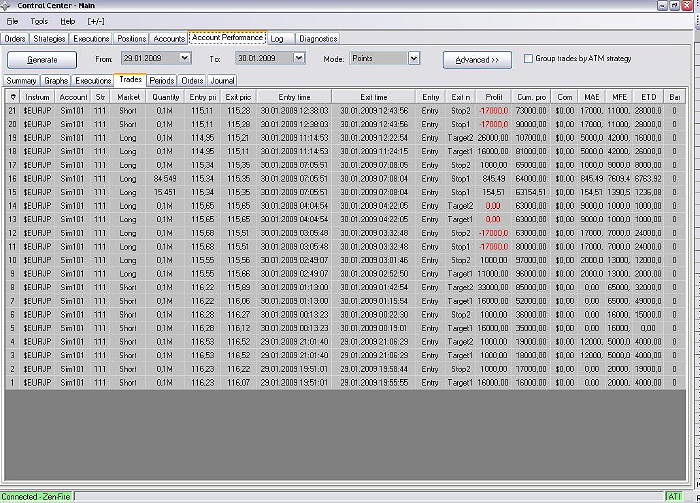
Task: Toggle the [+/-] menu item
Action: [96, 20]
